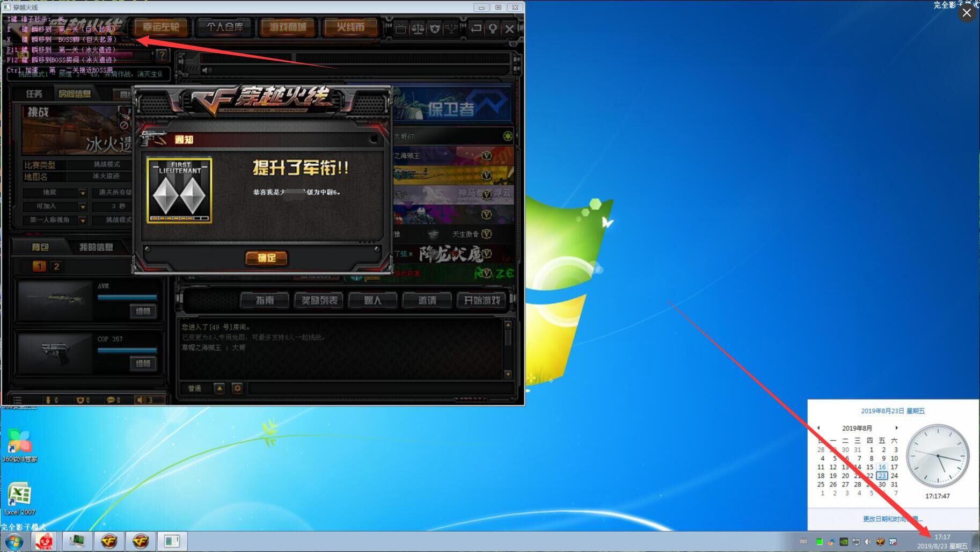Image resolution: width=980 pixels, height=552 pixels.
Task: Click the FIRST LIEUTENANT rank badge image
Action: [x=179, y=191]
